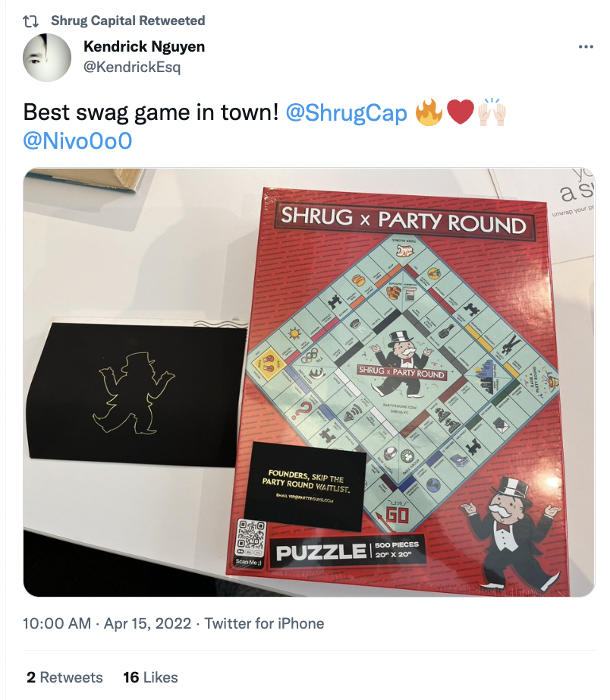610x700 pixels.
Task: Open the tweet timestamp 10:00 AM
Action: [x=57, y=623]
